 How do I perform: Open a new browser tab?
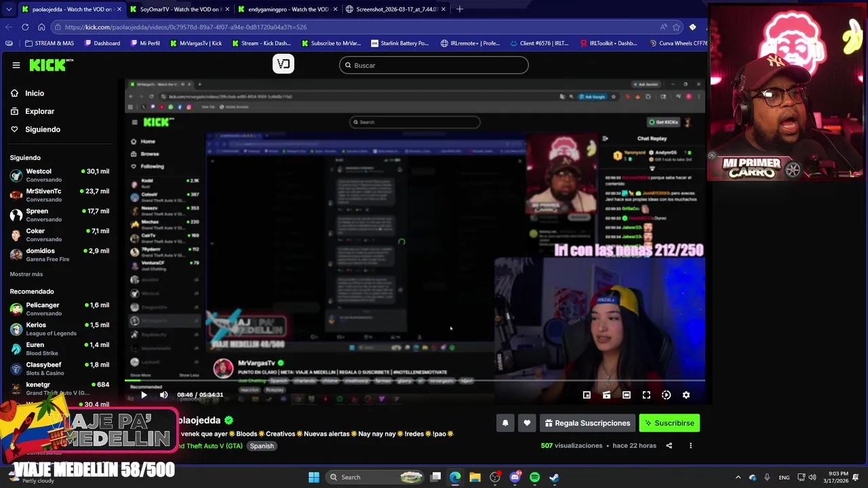[460, 9]
